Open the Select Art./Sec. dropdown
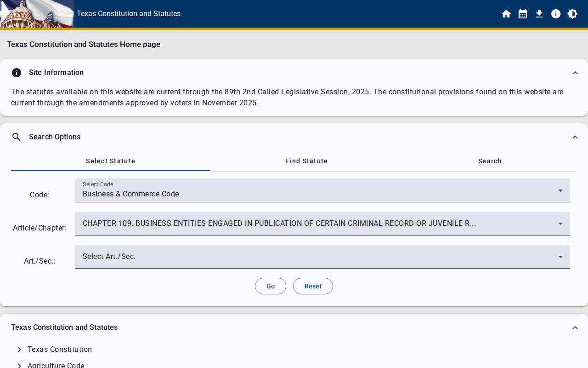This screenshot has width=588, height=368. (x=322, y=257)
